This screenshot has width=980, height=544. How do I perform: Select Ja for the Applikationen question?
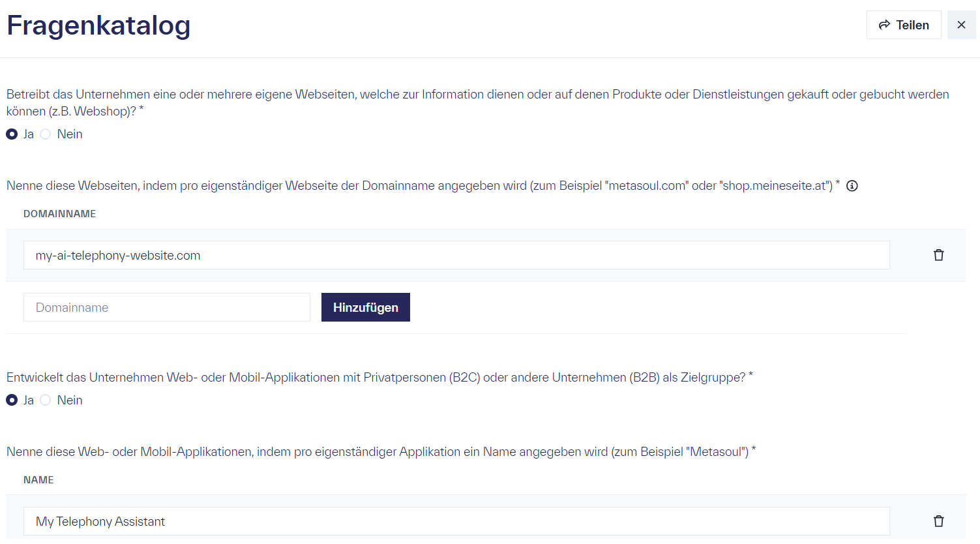tap(11, 400)
